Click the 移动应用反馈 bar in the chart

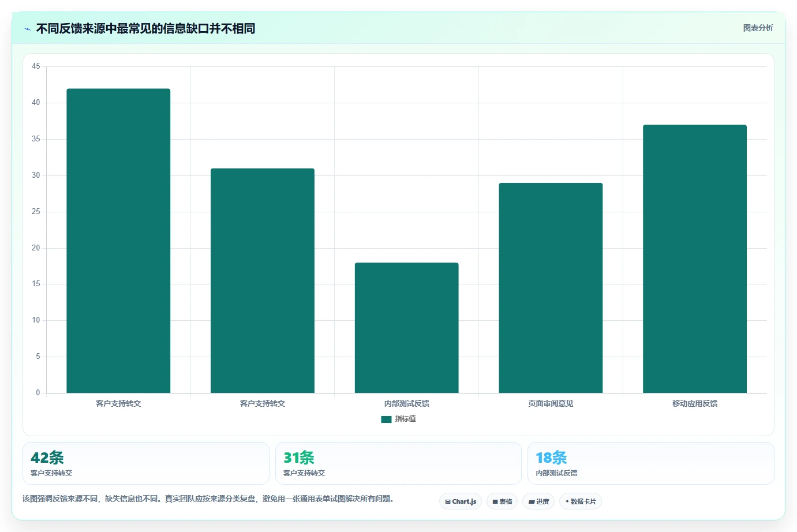tap(695, 258)
